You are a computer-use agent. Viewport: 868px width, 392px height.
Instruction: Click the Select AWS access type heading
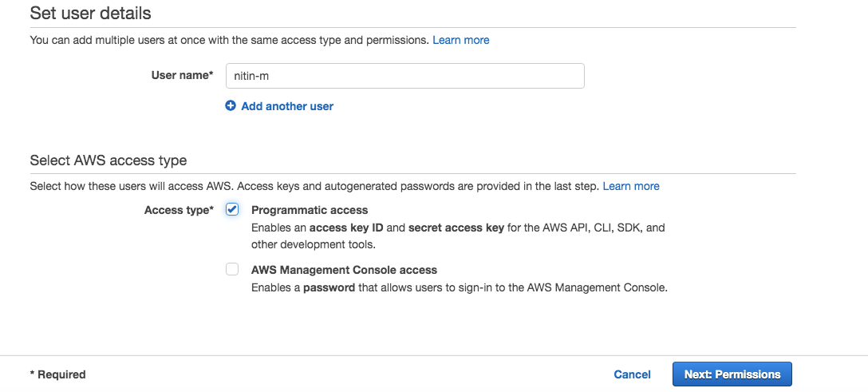point(108,160)
